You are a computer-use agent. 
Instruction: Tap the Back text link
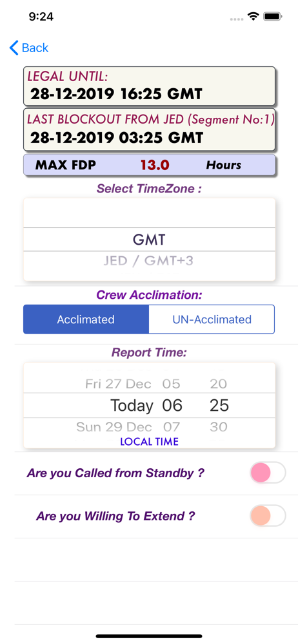(35, 48)
